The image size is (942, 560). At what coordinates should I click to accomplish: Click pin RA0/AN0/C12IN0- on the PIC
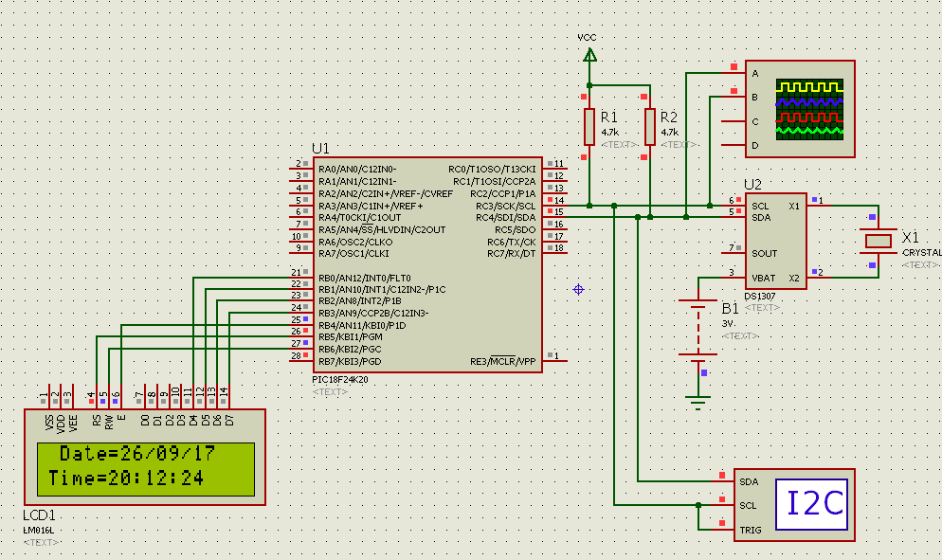(357, 170)
